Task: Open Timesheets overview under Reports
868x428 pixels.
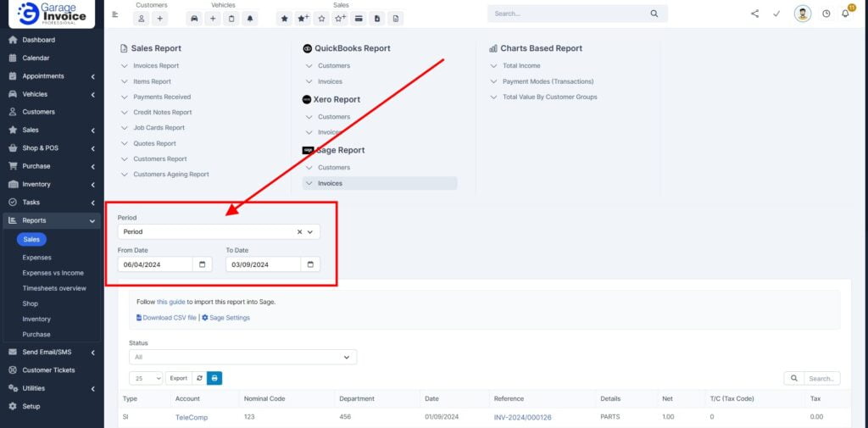Action: coord(54,288)
